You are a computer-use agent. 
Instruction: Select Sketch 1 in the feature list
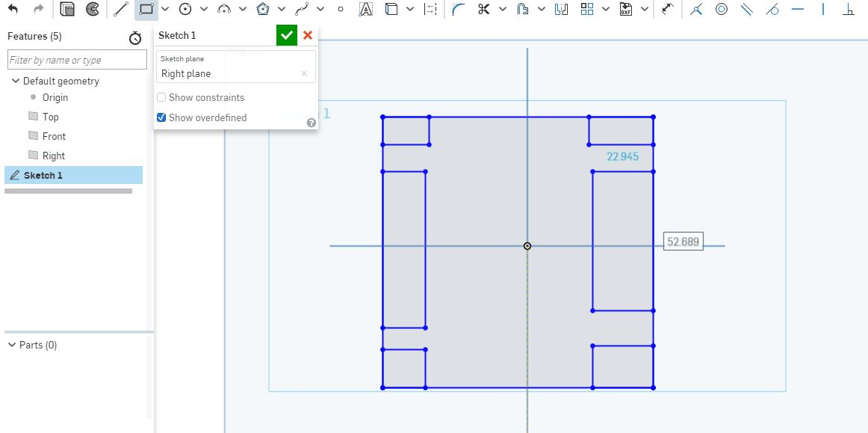[x=73, y=175]
